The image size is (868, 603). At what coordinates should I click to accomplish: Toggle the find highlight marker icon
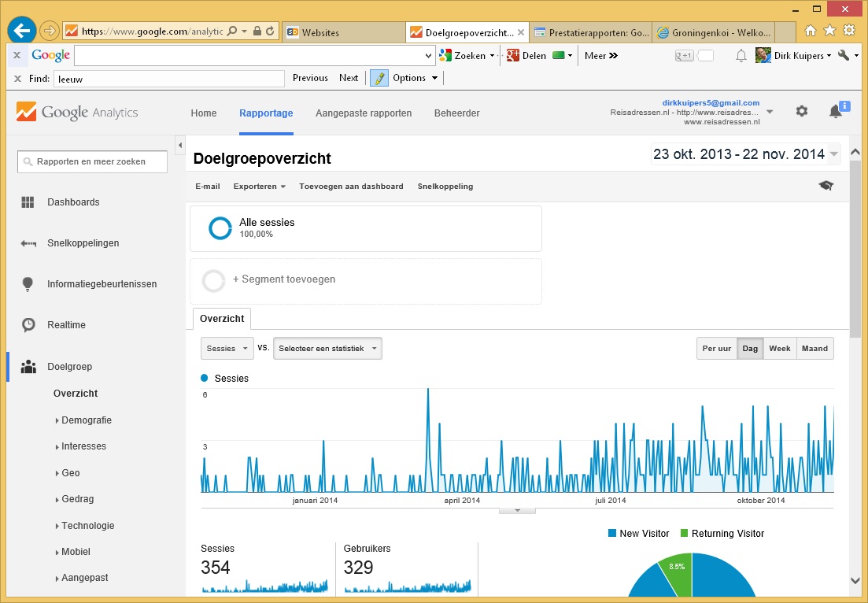(x=379, y=78)
